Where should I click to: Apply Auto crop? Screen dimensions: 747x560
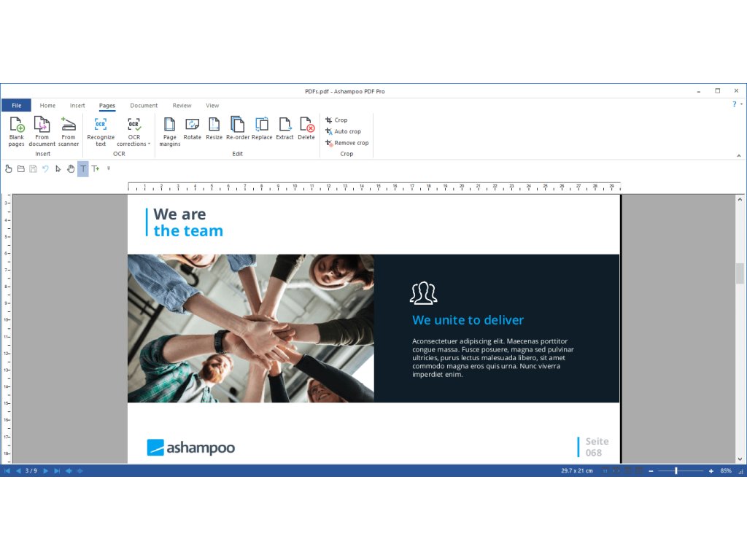pyautogui.click(x=343, y=131)
